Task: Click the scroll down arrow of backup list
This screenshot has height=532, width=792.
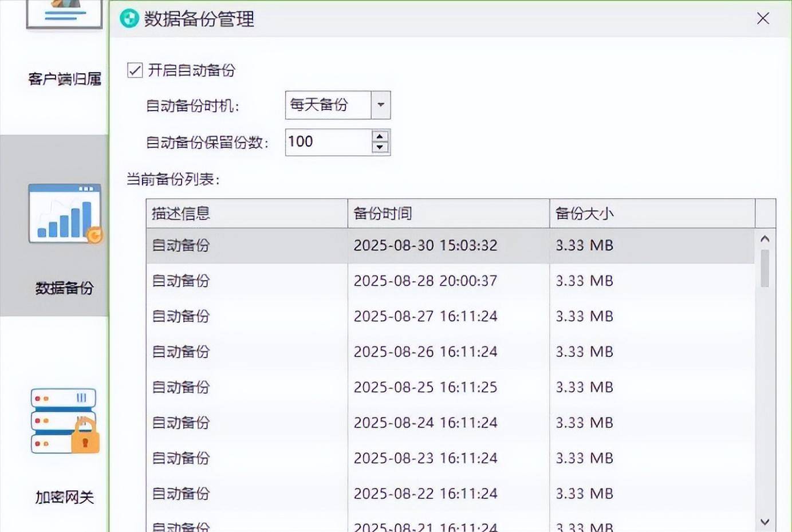Action: click(x=765, y=521)
